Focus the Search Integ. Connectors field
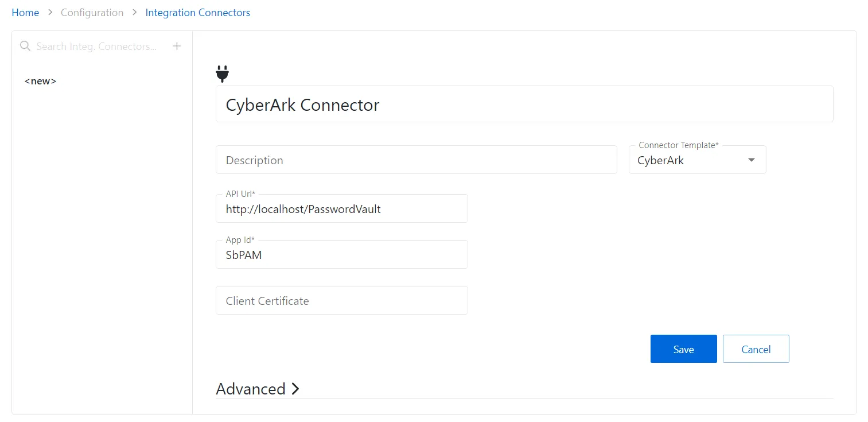Viewport: 868px width, 422px height. [x=97, y=47]
